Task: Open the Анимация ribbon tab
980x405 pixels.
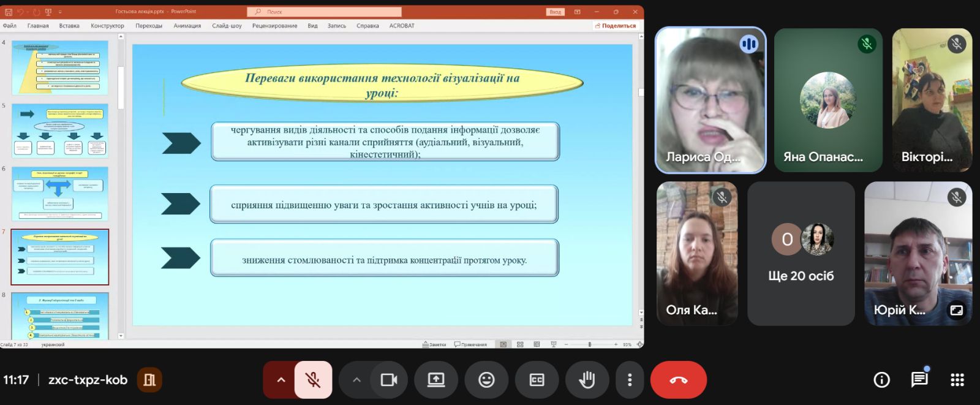Action: coord(187,26)
